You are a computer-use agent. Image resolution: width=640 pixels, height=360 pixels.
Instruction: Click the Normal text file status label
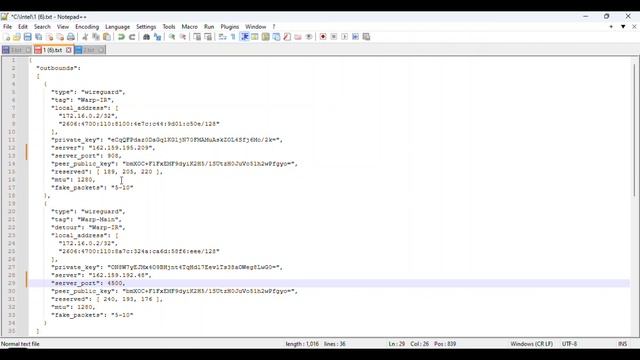point(20,344)
